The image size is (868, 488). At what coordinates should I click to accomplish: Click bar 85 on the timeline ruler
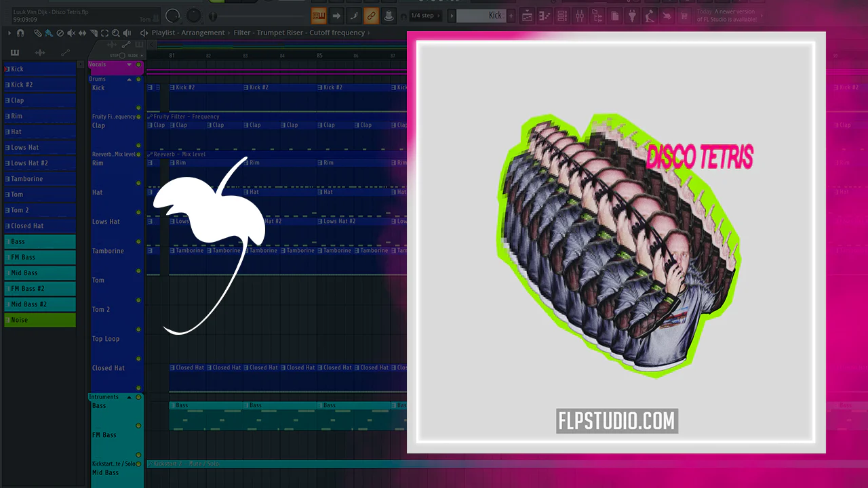(319, 56)
